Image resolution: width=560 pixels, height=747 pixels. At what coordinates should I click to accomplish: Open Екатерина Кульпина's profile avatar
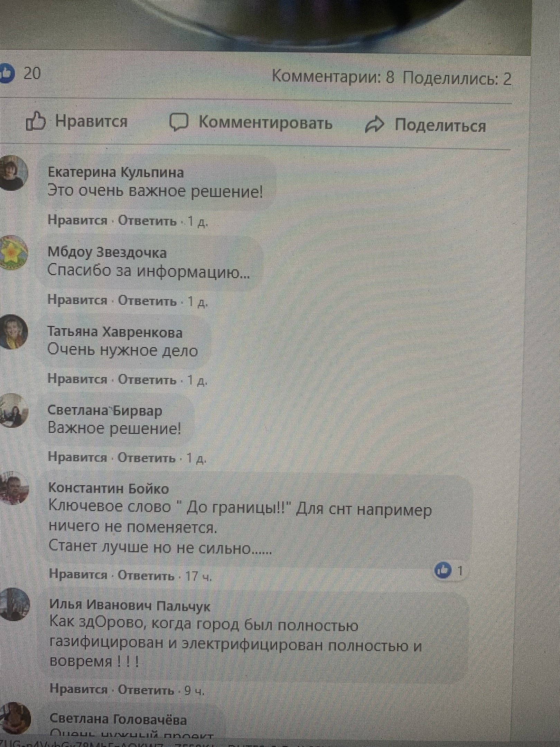click(x=12, y=173)
